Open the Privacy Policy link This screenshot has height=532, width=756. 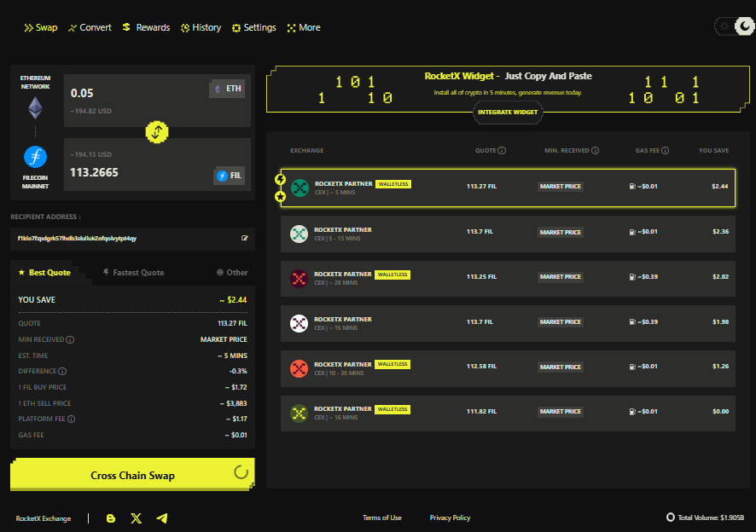[x=450, y=518]
